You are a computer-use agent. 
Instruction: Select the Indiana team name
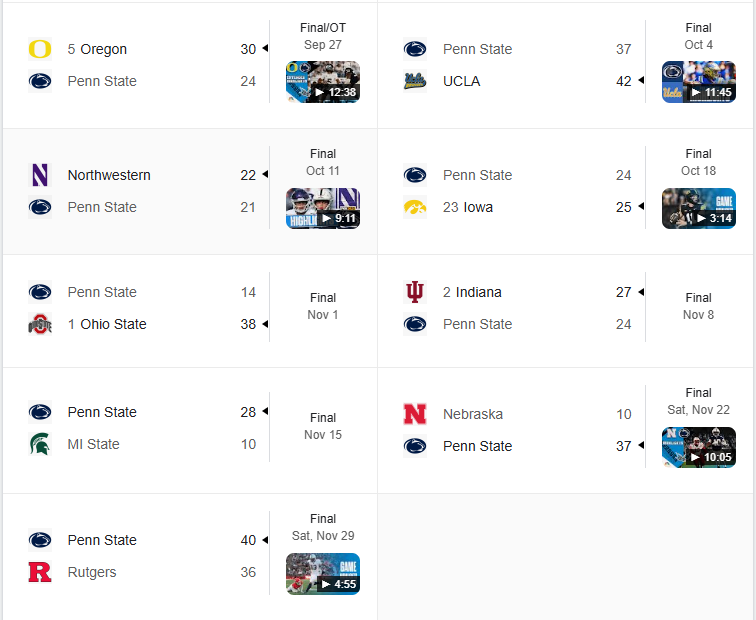click(x=478, y=292)
